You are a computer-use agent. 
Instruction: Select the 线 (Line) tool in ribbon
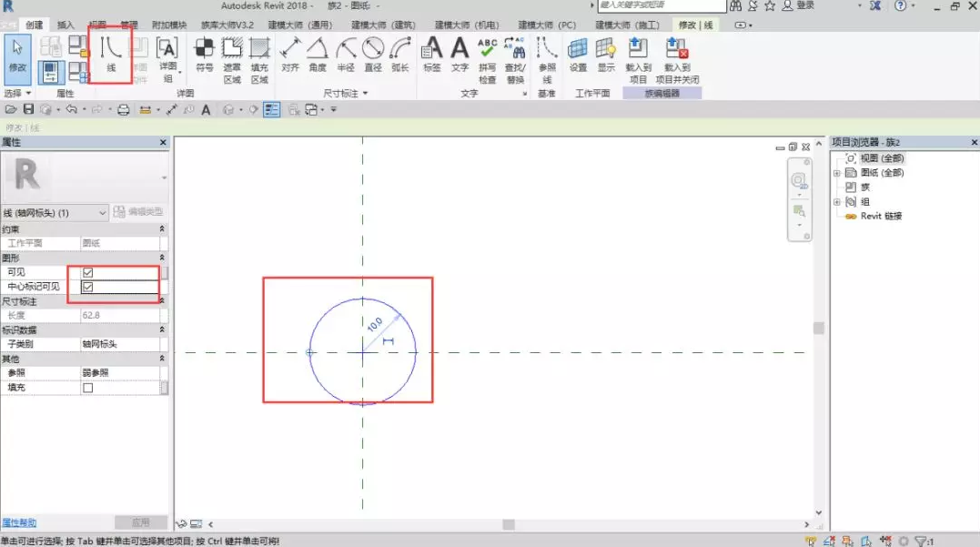(x=111, y=53)
